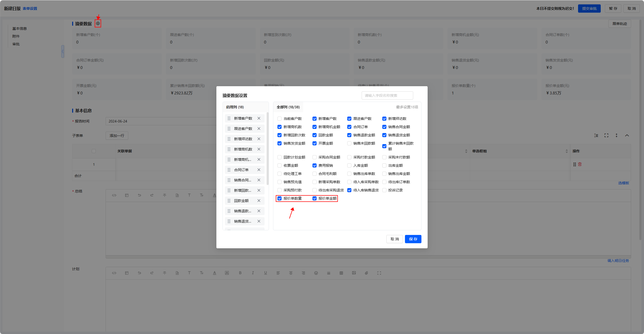The image size is (644, 334).
Task: Check the 回款计划金额 checkbox
Action: (279, 157)
